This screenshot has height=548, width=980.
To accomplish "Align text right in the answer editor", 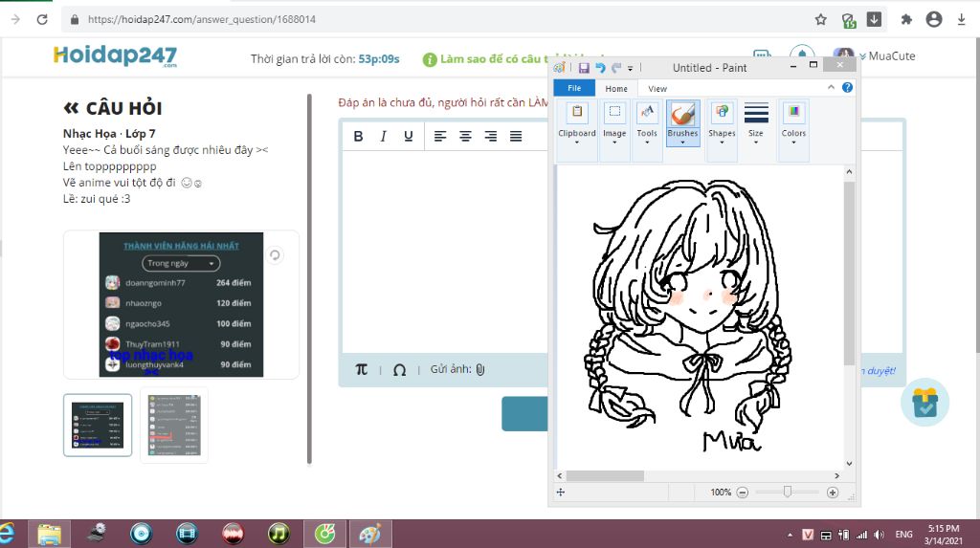I will pyautogui.click(x=491, y=136).
